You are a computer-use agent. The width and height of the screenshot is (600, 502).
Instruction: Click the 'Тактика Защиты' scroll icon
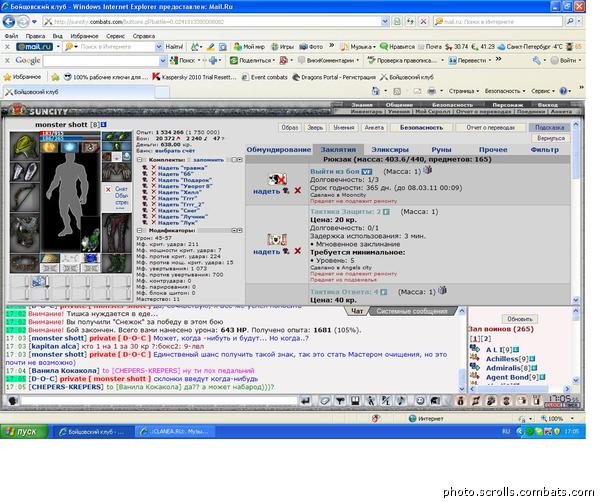277,239
